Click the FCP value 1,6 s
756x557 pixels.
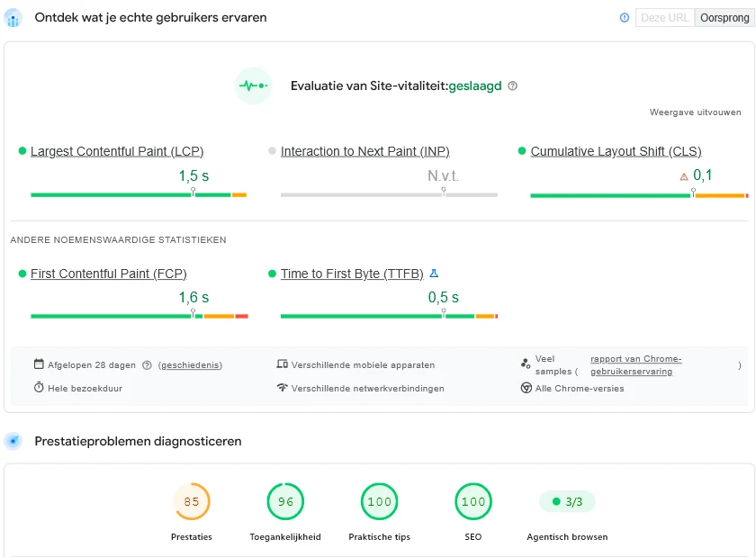(193, 298)
